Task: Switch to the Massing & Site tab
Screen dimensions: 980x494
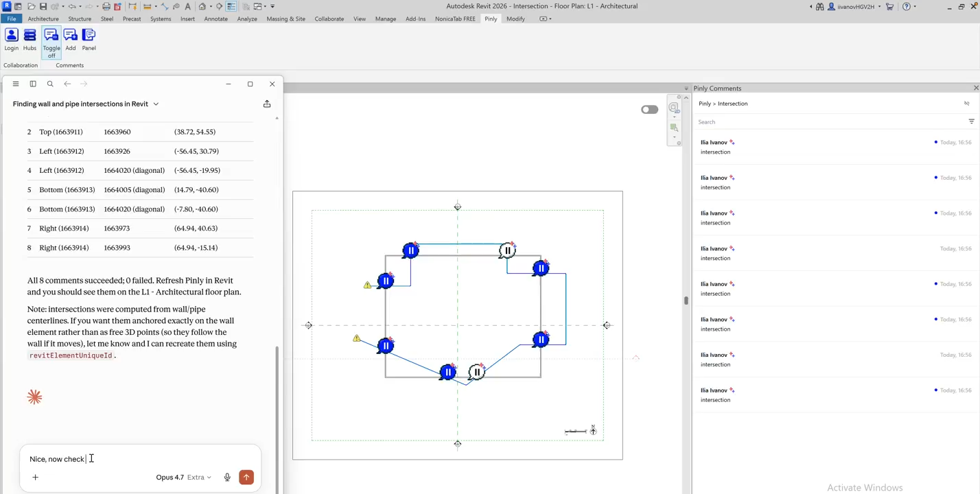Action: click(x=285, y=19)
